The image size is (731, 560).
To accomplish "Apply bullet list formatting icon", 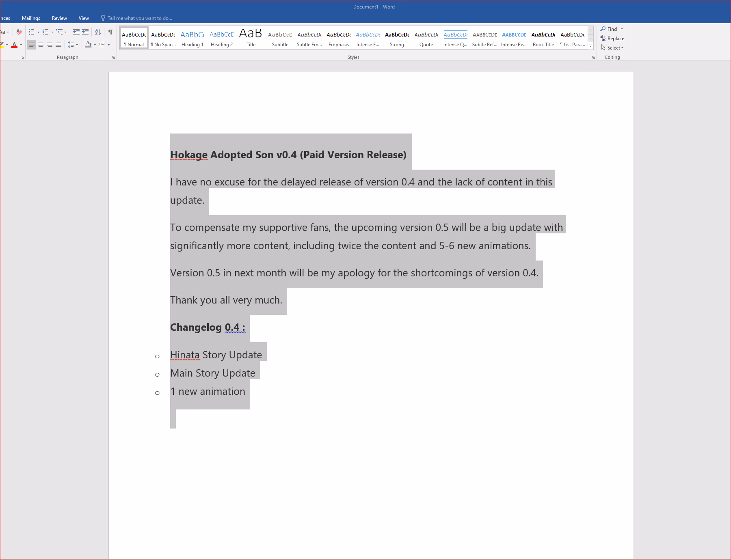I will (x=32, y=32).
